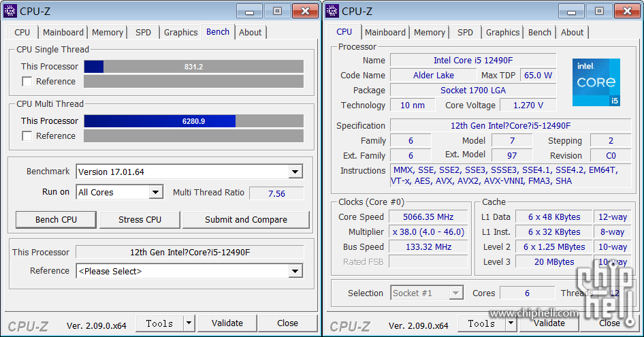The image size is (644, 337).
Task: Close the right CPU-Z window via title bar X
Action: point(627,11)
